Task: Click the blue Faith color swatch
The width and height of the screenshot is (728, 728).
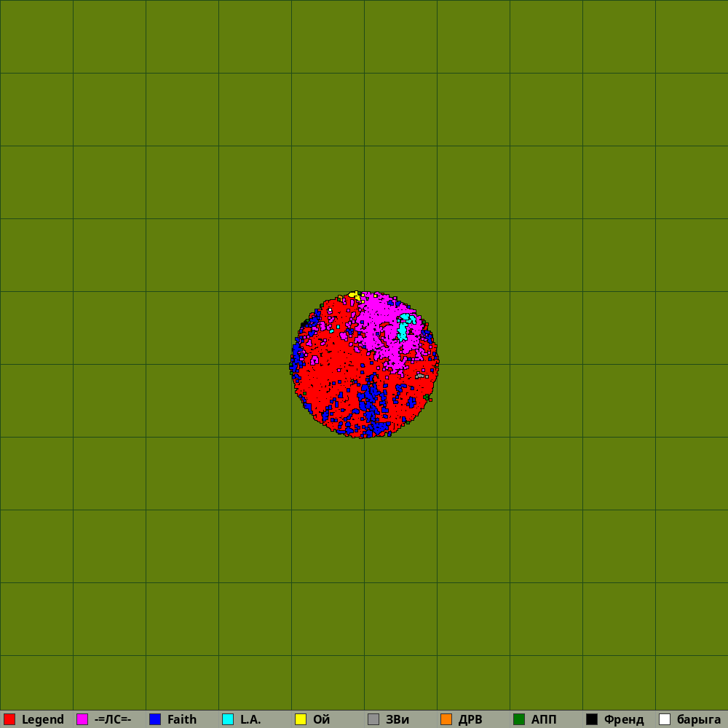Action: pyautogui.click(x=155, y=719)
